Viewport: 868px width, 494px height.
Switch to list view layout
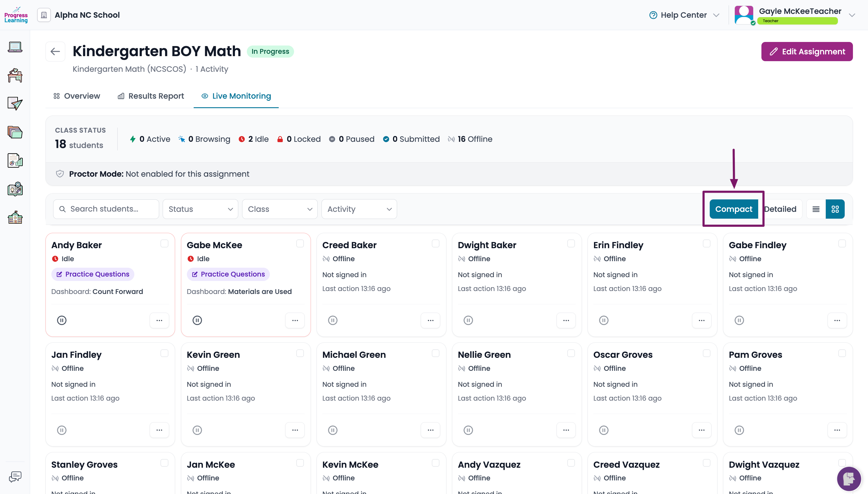point(816,209)
